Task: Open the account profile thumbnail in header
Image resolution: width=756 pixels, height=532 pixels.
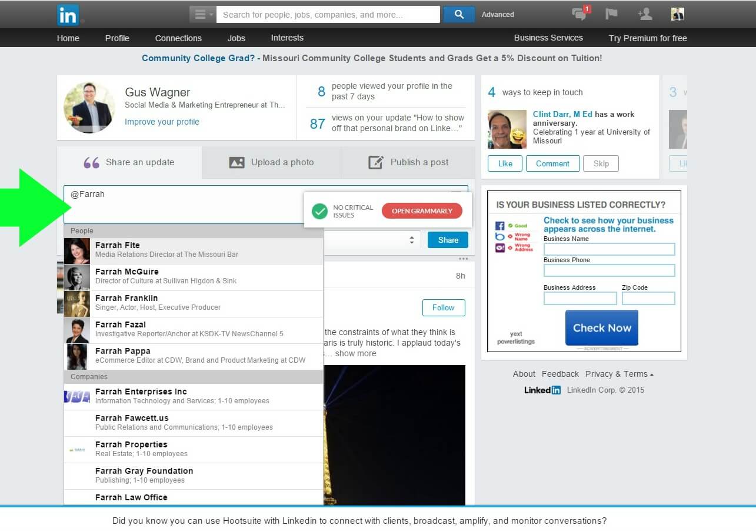Action: 677,14
